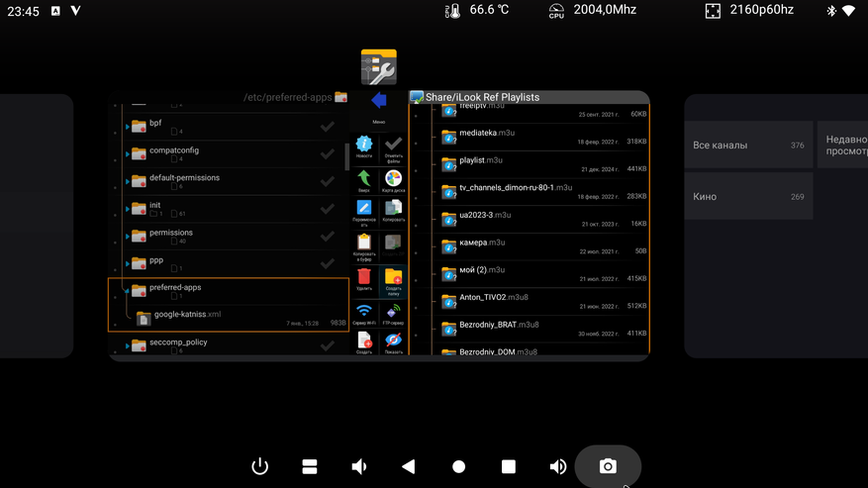Open the Новости info icon

pyautogui.click(x=363, y=144)
